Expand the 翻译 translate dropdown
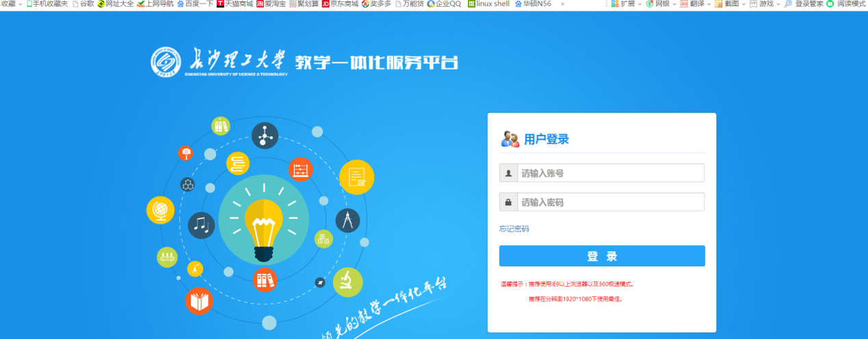This screenshot has height=339, width=868. (x=696, y=4)
